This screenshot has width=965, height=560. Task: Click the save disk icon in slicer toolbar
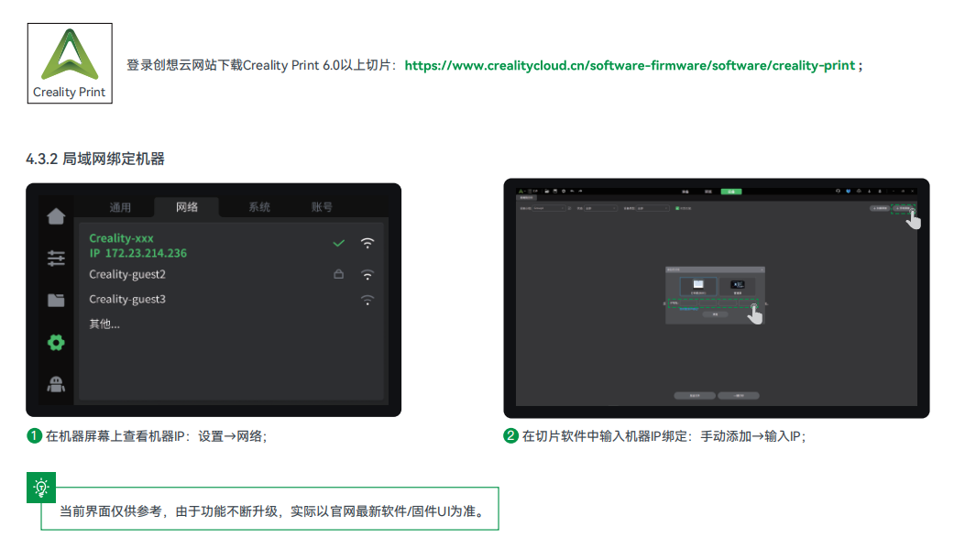[555, 192]
